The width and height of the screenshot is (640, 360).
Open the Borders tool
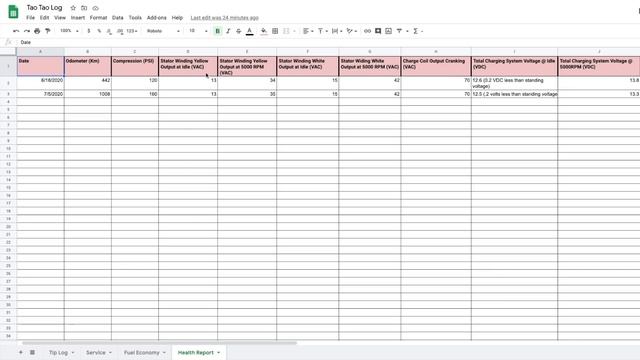tap(275, 31)
